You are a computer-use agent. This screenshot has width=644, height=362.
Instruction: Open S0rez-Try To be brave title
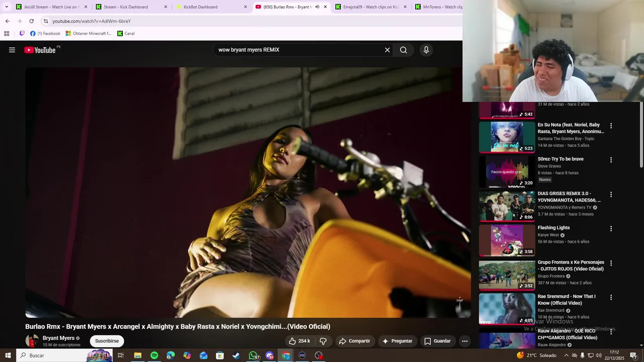tap(560, 159)
